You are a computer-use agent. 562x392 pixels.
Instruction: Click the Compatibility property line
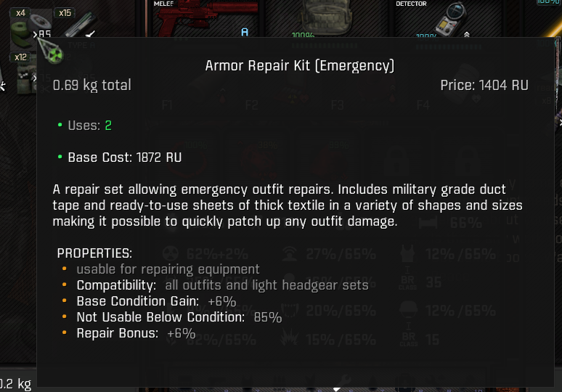222,285
